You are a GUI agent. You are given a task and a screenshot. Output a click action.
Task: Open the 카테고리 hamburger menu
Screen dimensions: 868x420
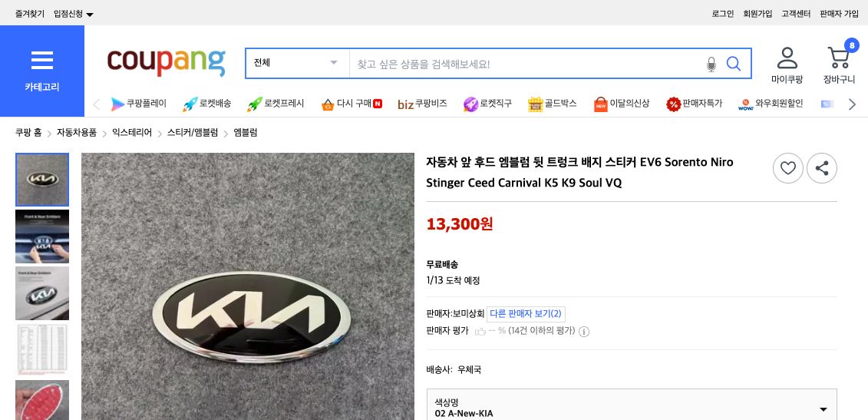[x=42, y=71]
